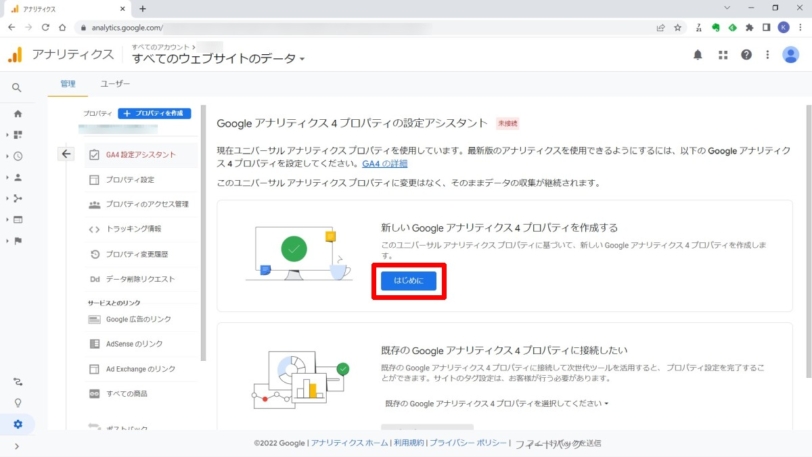This screenshot has height=457, width=812.
Task: Open the notifications bell
Action: coord(698,54)
